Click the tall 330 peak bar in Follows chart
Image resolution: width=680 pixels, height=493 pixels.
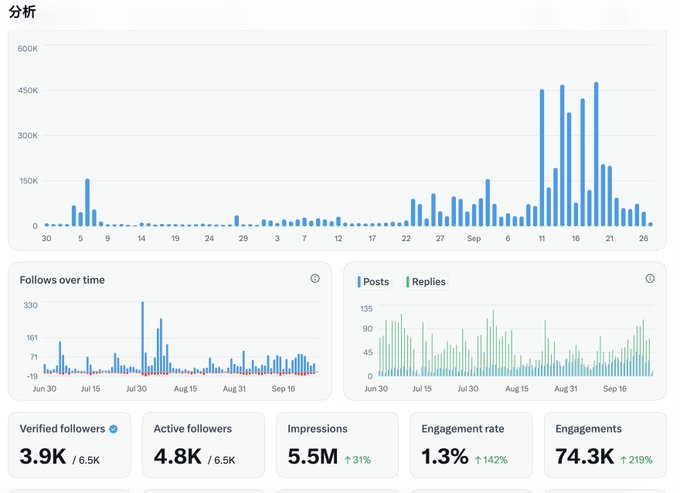coord(143,337)
